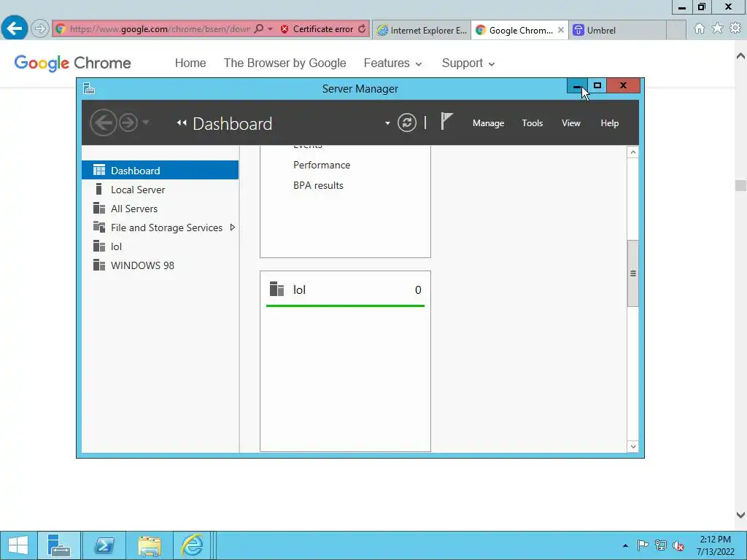This screenshot has height=560, width=747.
Task: Click the Server Manager refresh icon
Action: pyautogui.click(x=407, y=122)
